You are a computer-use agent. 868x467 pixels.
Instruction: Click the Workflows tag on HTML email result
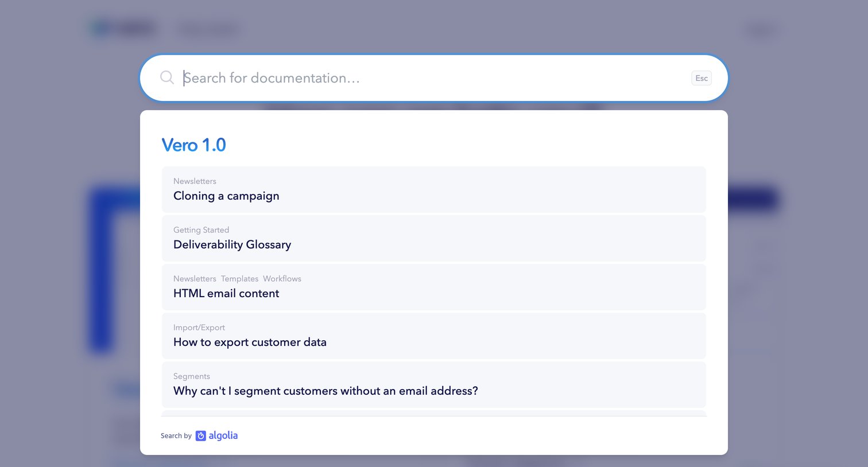pos(282,279)
